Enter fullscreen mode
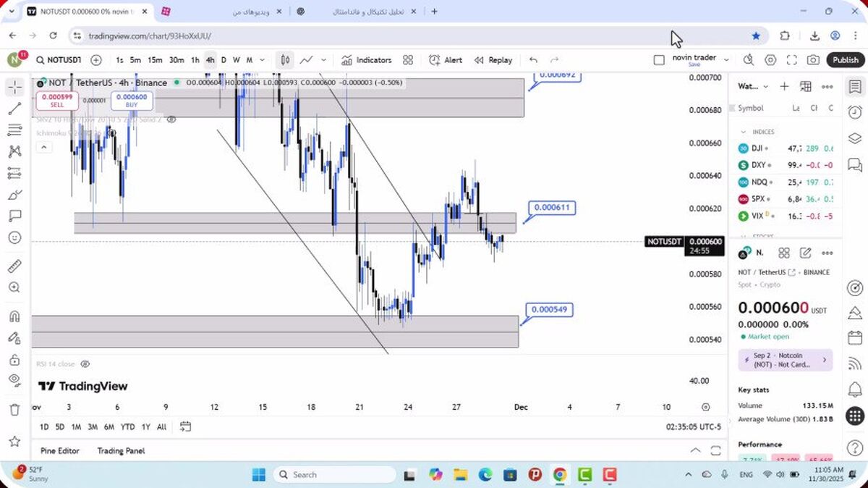The height and width of the screenshot is (488, 868). 792,60
